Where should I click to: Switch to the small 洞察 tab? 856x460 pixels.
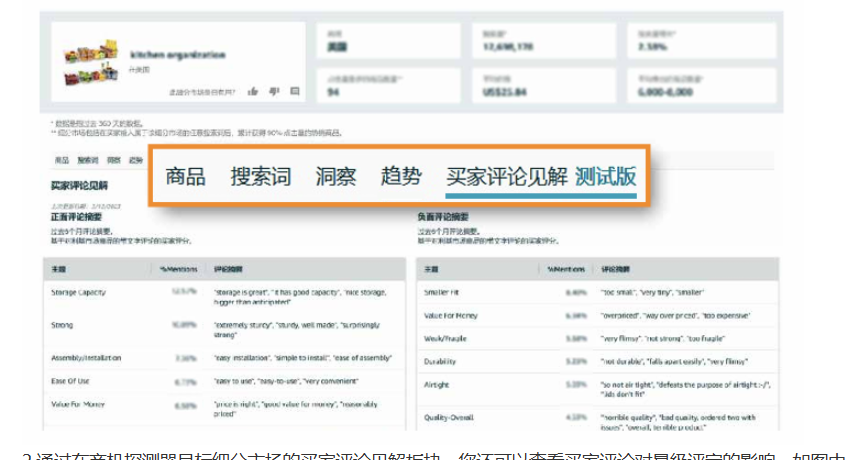tap(114, 160)
